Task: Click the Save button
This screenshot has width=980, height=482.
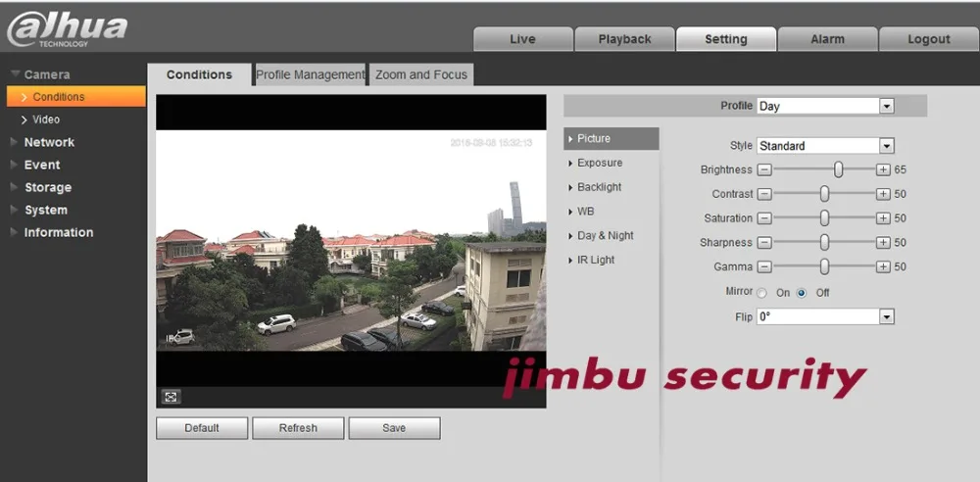Action: (394, 428)
